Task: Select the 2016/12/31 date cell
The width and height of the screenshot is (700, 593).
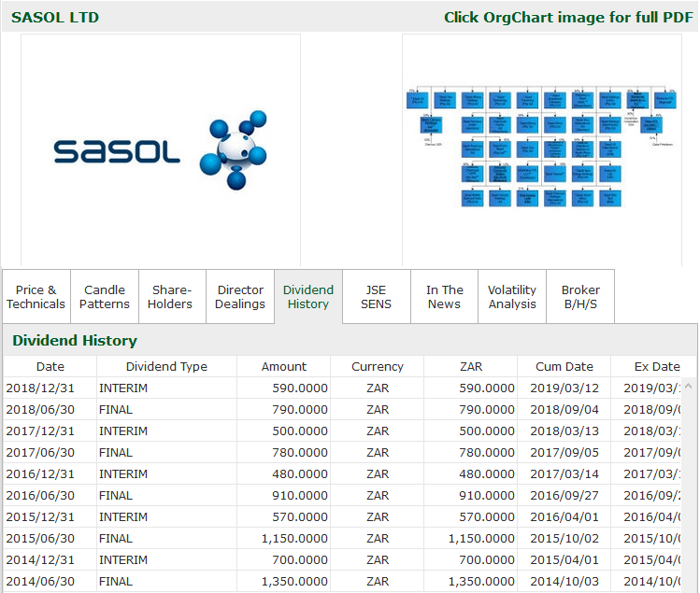Action: pyautogui.click(x=50, y=473)
